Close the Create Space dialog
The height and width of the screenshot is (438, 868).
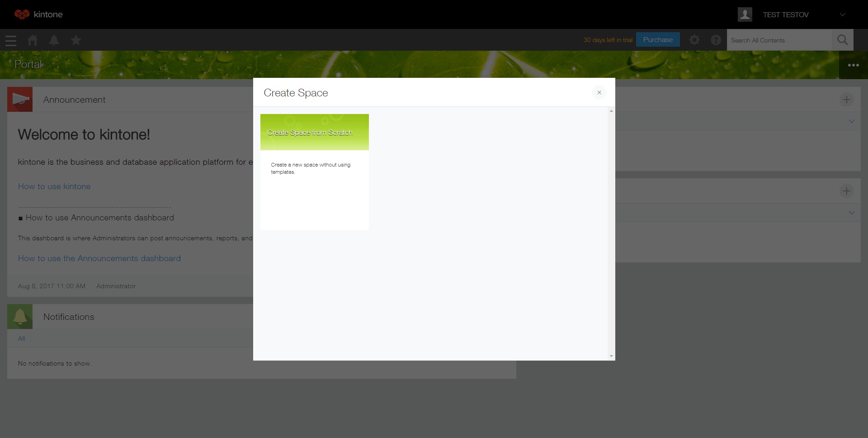pos(599,93)
